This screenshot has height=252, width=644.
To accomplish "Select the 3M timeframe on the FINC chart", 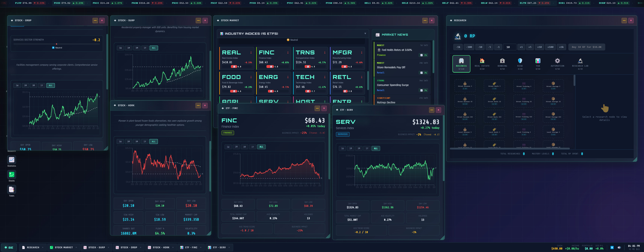I will pos(245,147).
